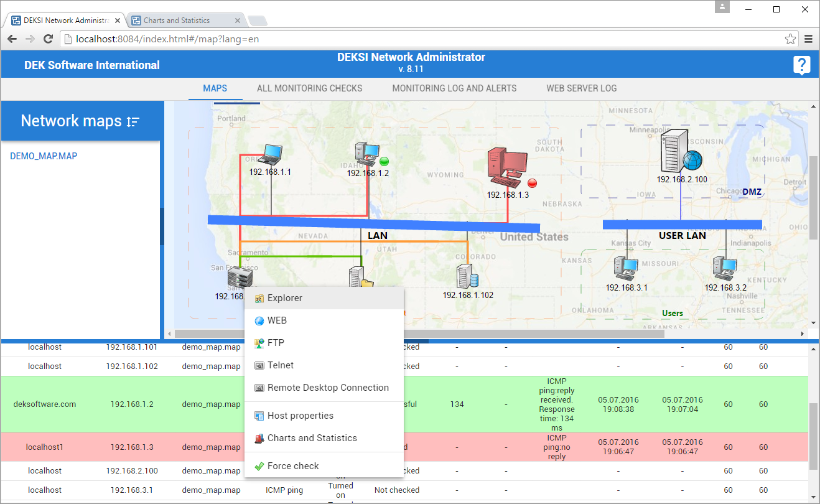Click the workstation icon at 192.168.3.2
Screen dimensions: 820x504
725,269
